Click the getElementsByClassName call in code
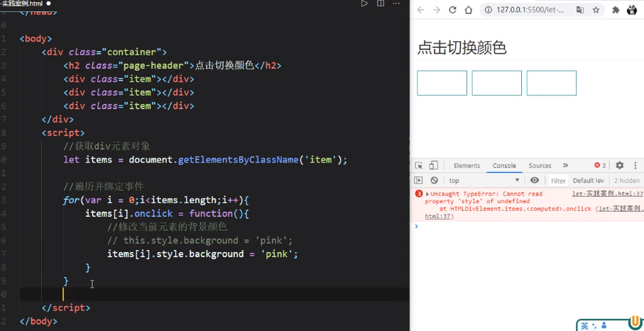Viewport: 644px width, 331px height. 238,160
